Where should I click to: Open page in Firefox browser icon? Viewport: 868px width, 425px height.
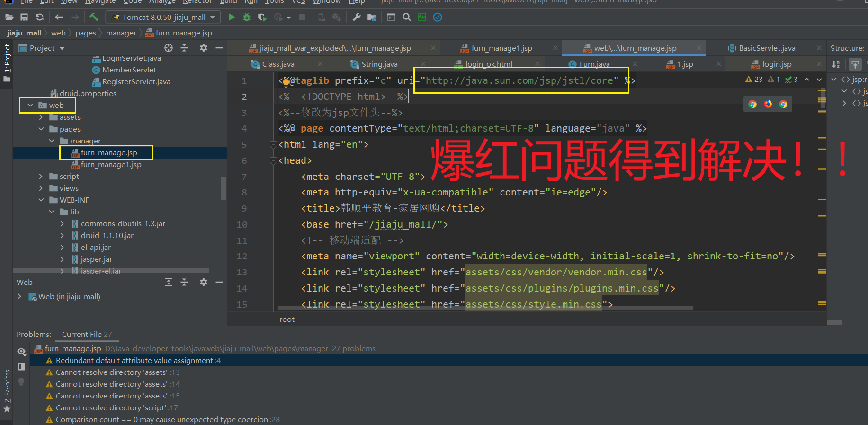768,104
